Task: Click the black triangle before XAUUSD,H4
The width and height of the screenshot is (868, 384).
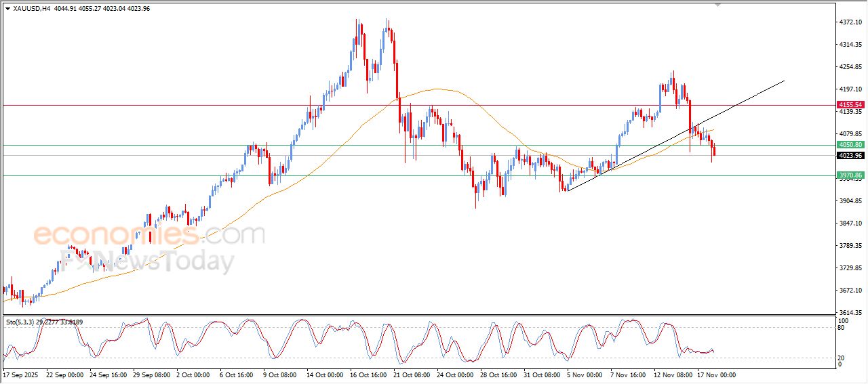Action: tap(7, 9)
